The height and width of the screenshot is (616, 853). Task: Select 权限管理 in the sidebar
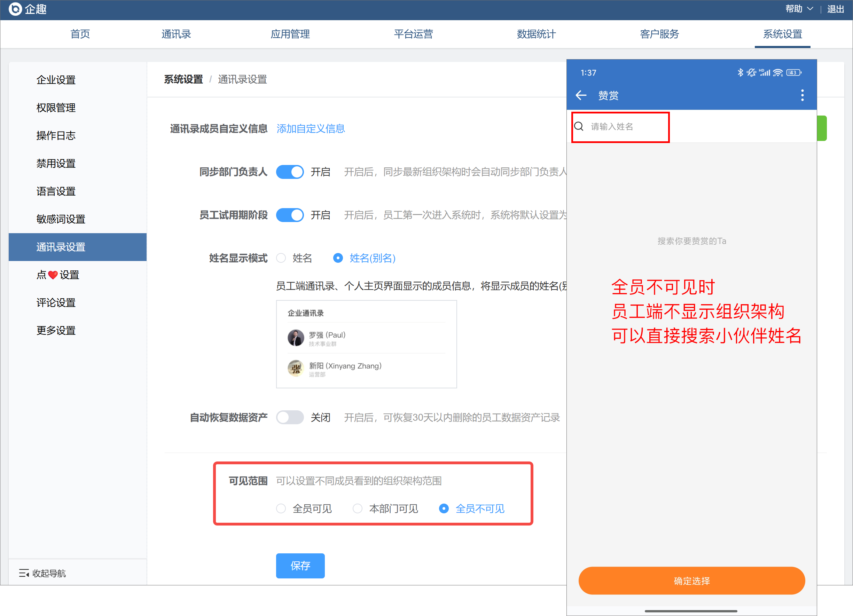[56, 108]
